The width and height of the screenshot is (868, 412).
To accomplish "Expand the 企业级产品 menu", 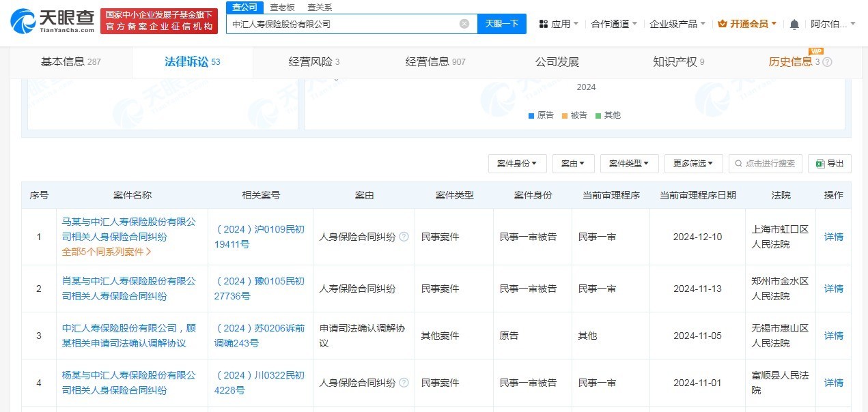I will point(677,24).
